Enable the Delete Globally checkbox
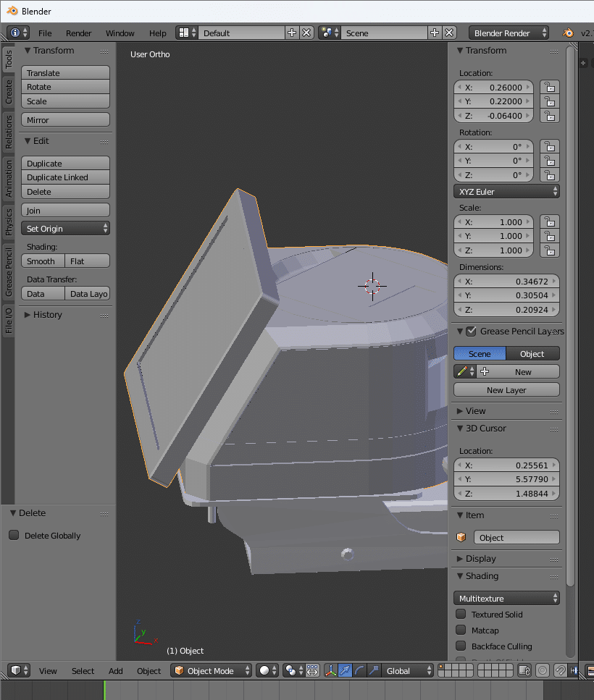Screen dimensions: 594x700 click(x=14, y=536)
